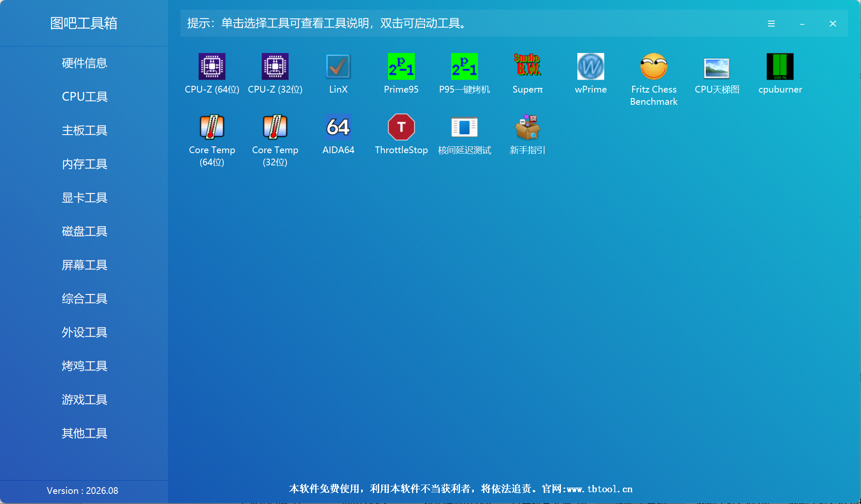
Task: Select Fritz Chess Benchmark icon
Action: [654, 66]
